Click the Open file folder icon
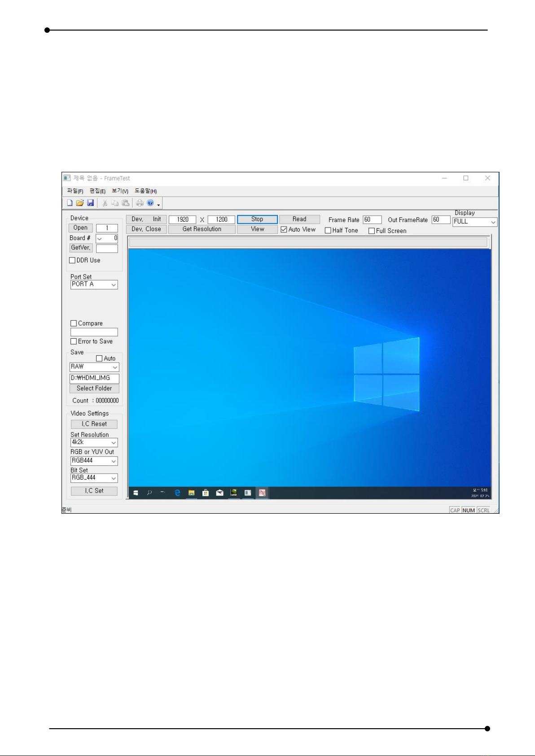This screenshot has height=756, width=535. pos(80,203)
